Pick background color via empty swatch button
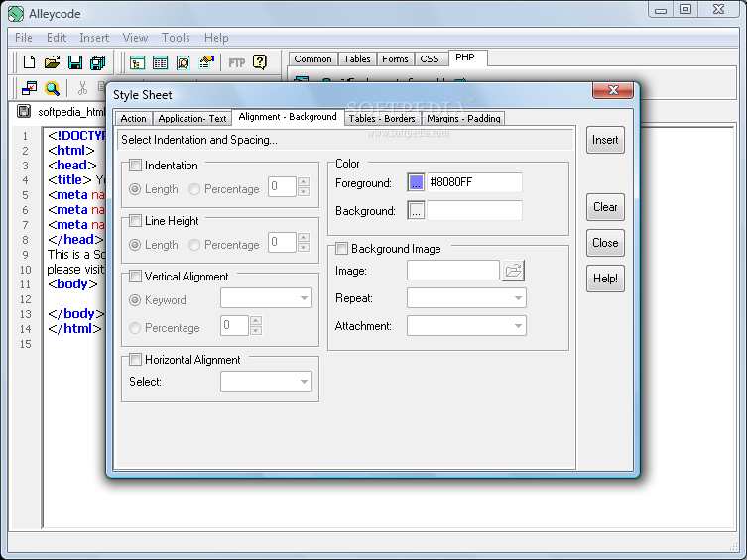Image resolution: width=747 pixels, height=560 pixels. click(x=416, y=210)
